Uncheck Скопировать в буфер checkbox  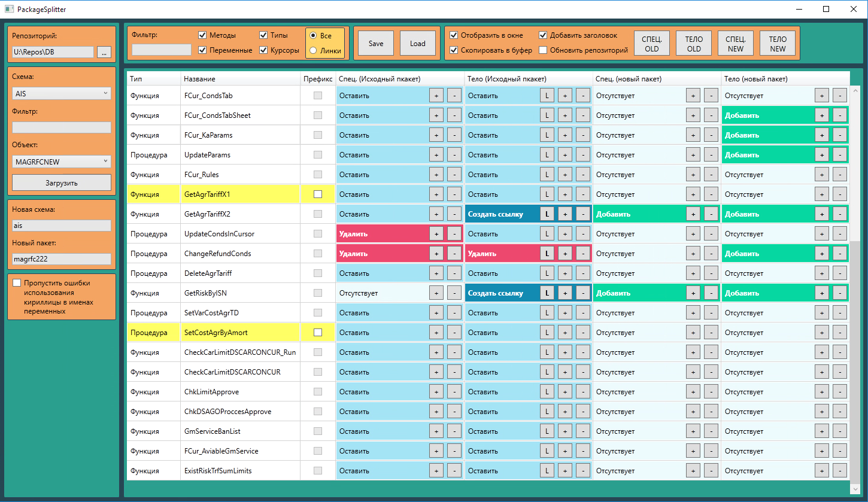pos(454,50)
